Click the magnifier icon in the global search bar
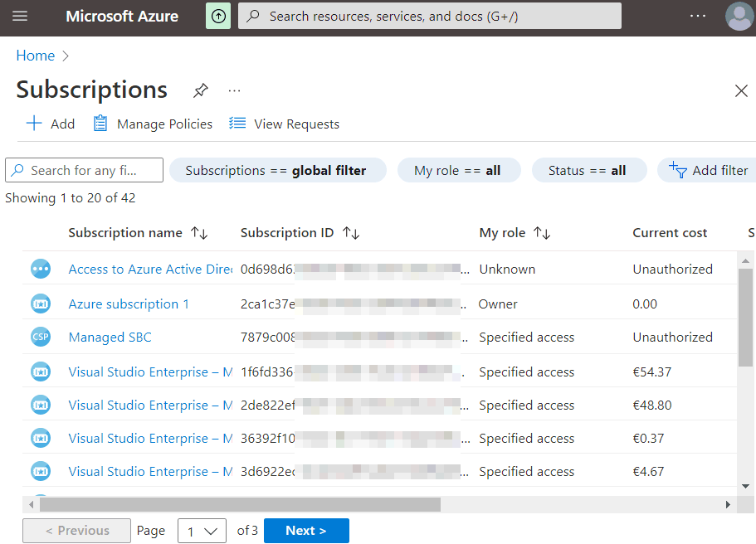Image resolution: width=756 pixels, height=544 pixels. [252, 16]
